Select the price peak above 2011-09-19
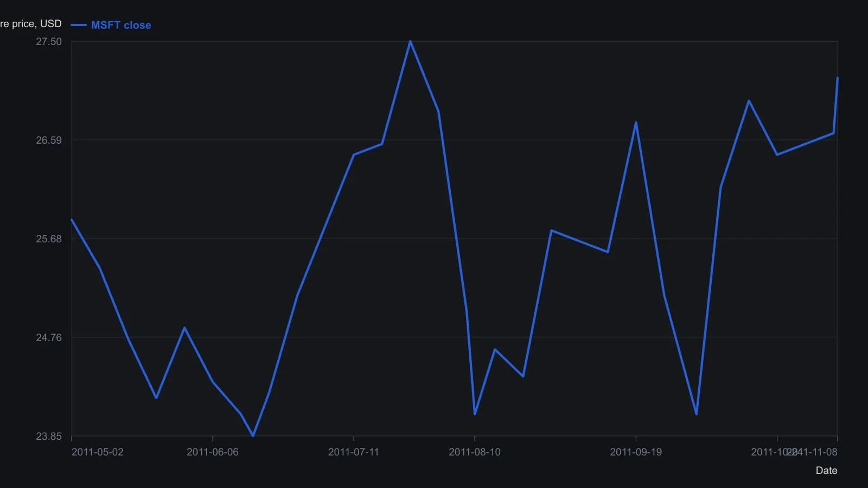 click(636, 122)
